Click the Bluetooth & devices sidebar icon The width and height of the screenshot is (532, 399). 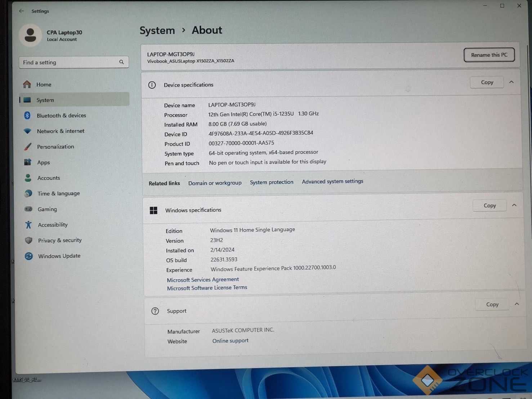(x=27, y=115)
